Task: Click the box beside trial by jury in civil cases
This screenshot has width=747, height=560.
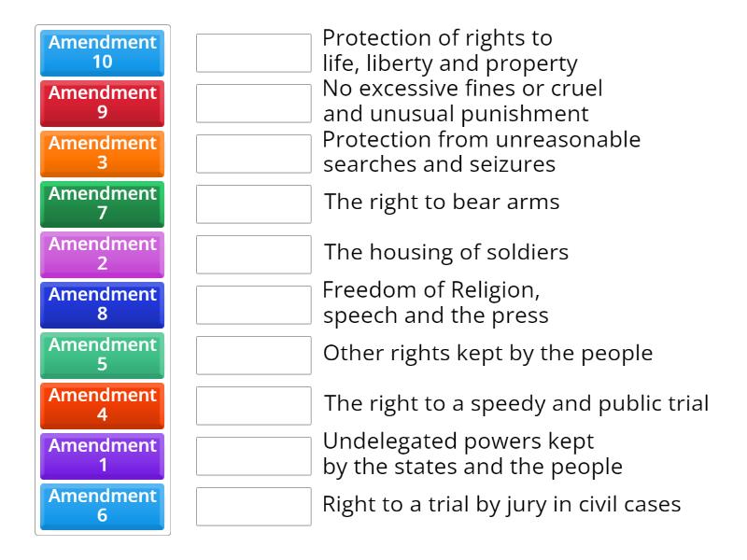Action: tap(254, 506)
